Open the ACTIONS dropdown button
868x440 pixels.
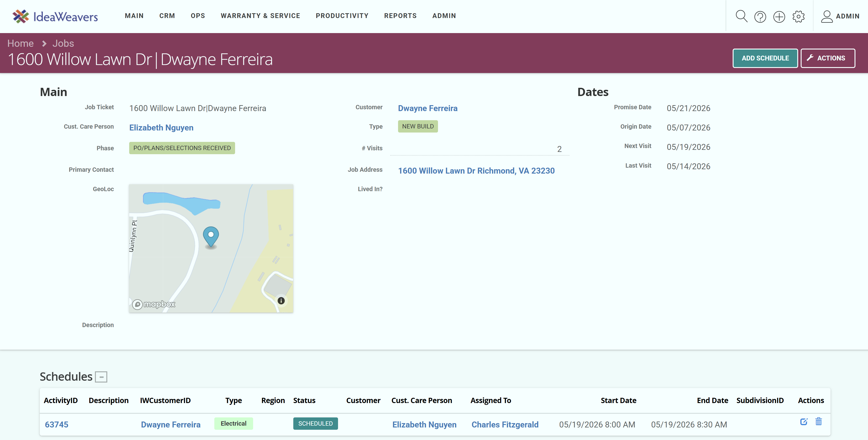pyautogui.click(x=828, y=58)
